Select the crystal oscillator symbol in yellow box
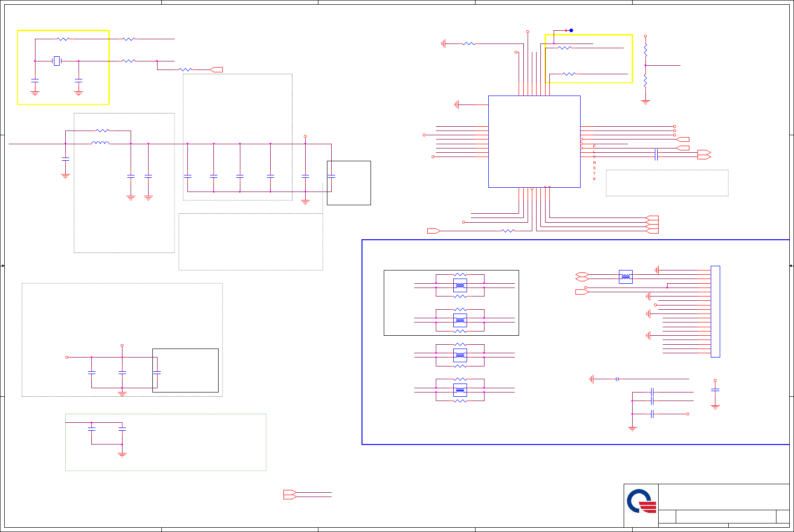The image size is (794, 532). [57, 61]
